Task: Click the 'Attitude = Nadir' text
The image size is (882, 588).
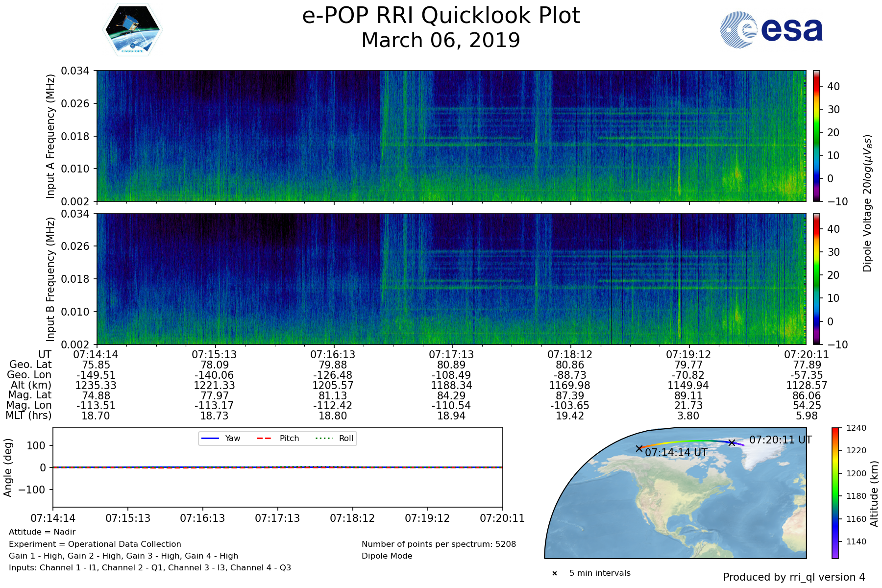Action: pyautogui.click(x=42, y=532)
